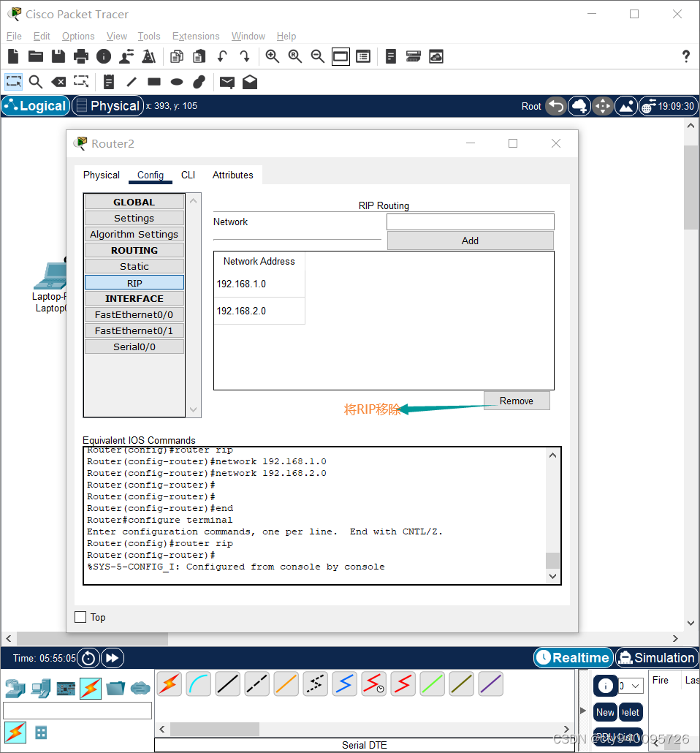Choose the Select tool icon
The width and height of the screenshot is (700, 753).
[13, 82]
